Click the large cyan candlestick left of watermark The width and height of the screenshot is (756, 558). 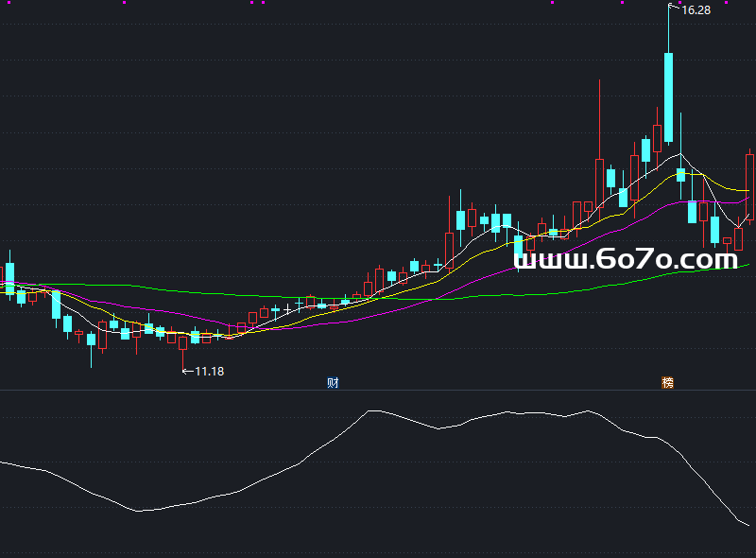pos(460,219)
